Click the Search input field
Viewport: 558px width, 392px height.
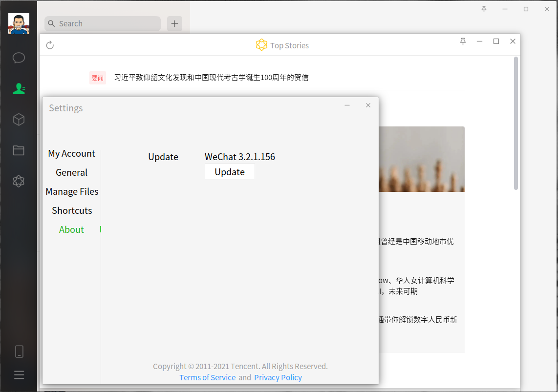coord(102,23)
